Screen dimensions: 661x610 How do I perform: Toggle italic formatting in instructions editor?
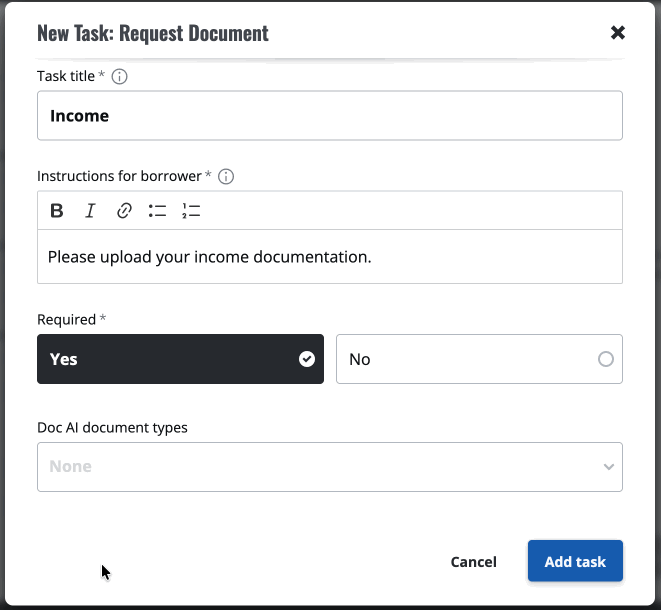coord(90,211)
